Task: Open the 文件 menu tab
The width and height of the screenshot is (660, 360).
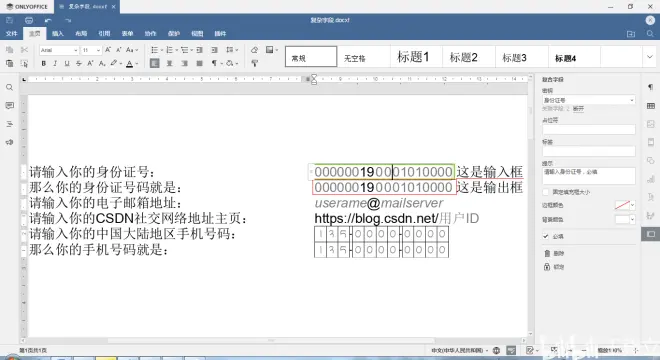Action: point(11,34)
